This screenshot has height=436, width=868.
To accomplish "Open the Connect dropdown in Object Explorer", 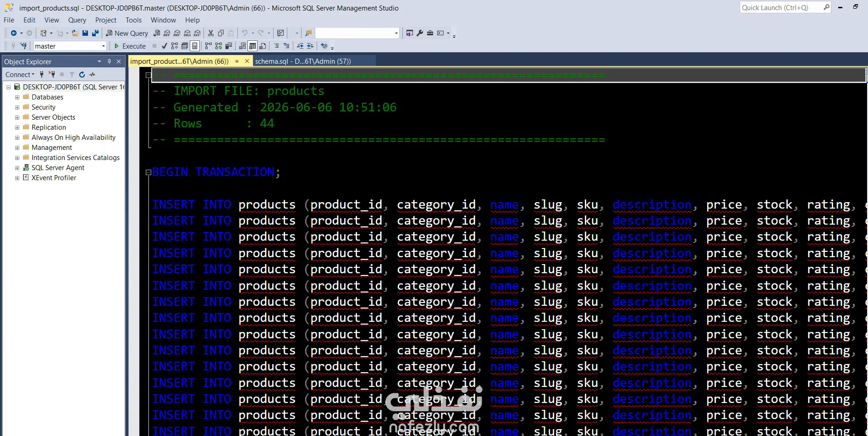I will tap(20, 74).
